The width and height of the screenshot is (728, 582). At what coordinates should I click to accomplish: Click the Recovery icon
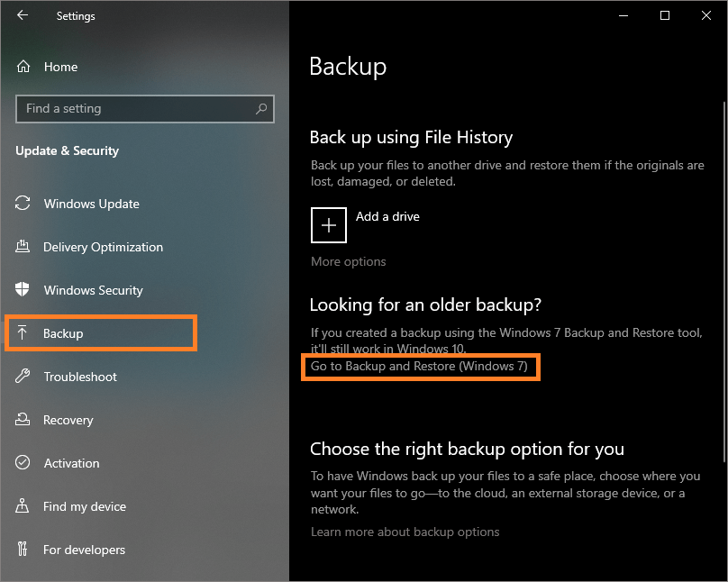tap(23, 420)
